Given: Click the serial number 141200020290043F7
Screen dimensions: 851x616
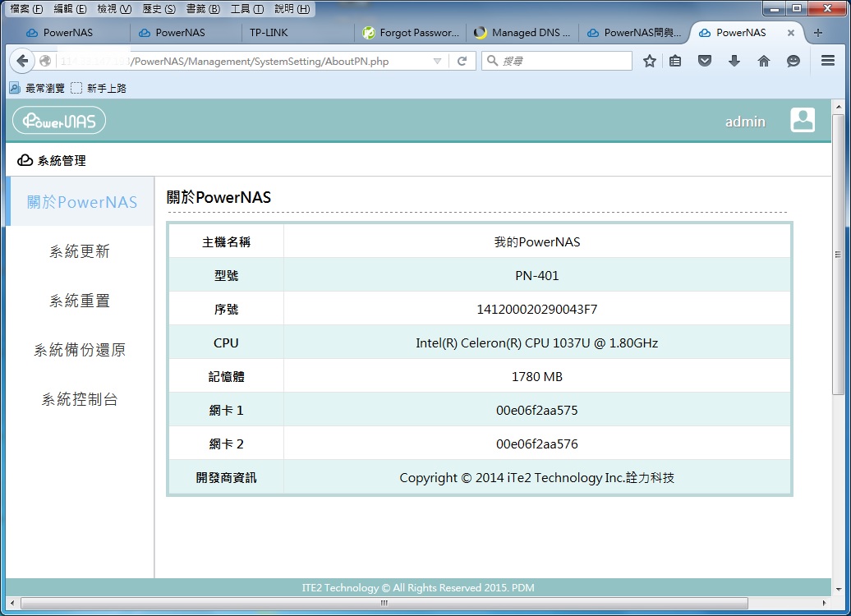Looking at the screenshot, I should tap(536, 310).
